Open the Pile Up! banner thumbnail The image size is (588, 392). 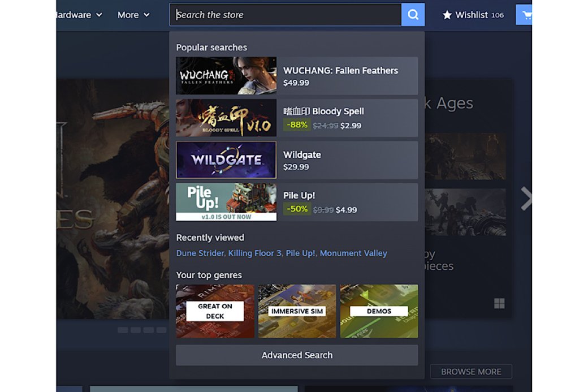click(226, 202)
